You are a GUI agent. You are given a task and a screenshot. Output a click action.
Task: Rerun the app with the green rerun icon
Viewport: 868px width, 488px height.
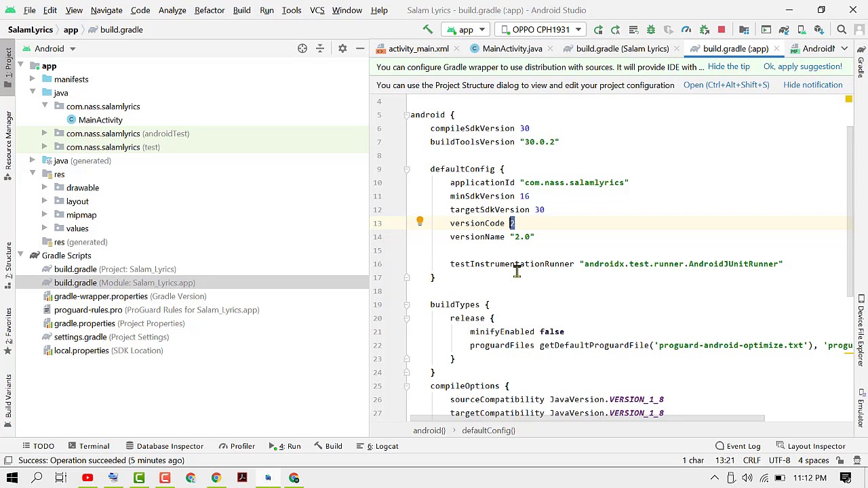(x=598, y=30)
